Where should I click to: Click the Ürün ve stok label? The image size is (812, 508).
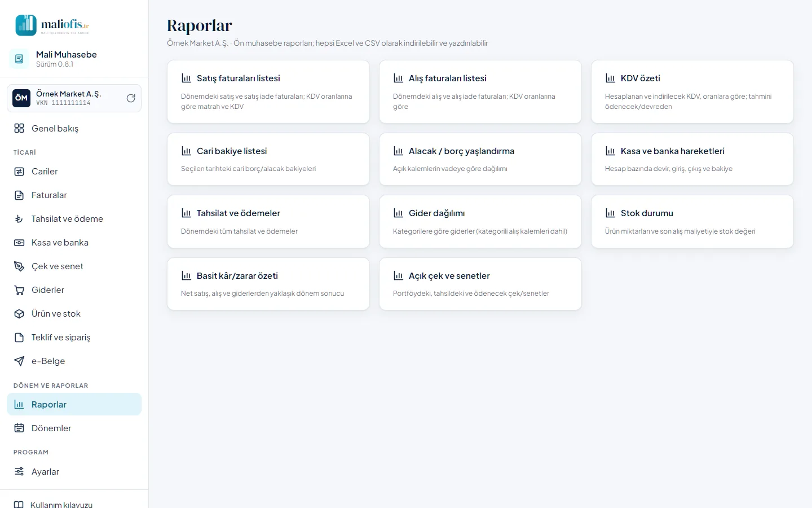click(56, 314)
